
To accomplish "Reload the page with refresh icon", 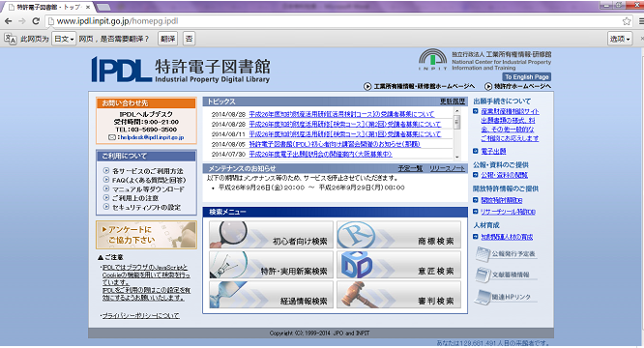I will (x=36, y=21).
